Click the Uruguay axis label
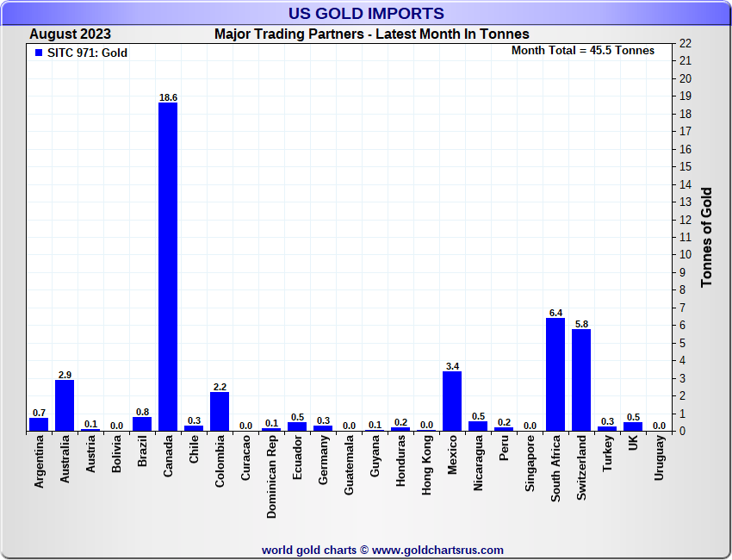The height and width of the screenshot is (560, 732). [659, 457]
